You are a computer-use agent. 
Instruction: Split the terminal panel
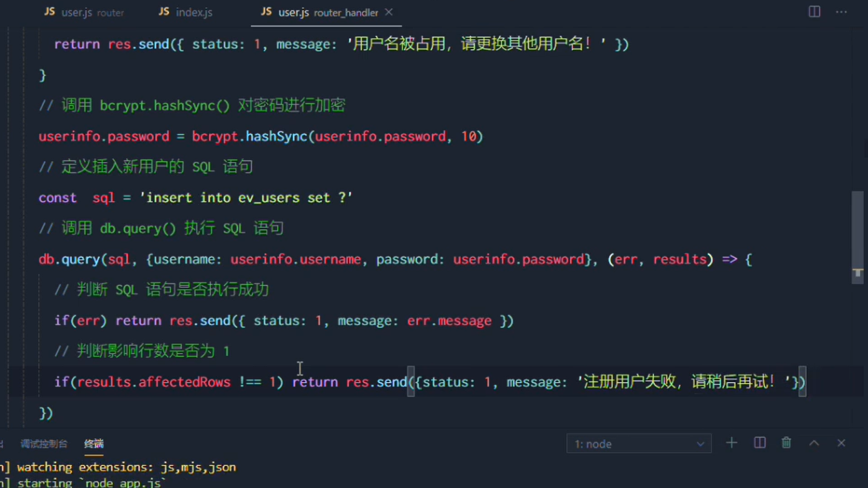pos(760,443)
